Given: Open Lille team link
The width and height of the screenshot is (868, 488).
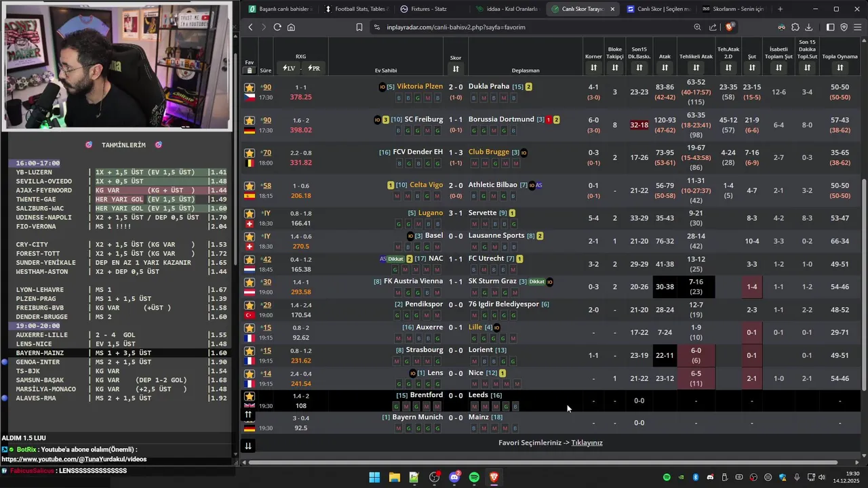Looking at the screenshot, I should click(x=475, y=327).
